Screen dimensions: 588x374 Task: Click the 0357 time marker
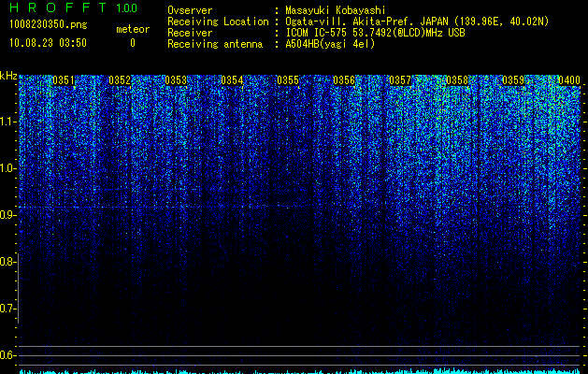(400, 80)
